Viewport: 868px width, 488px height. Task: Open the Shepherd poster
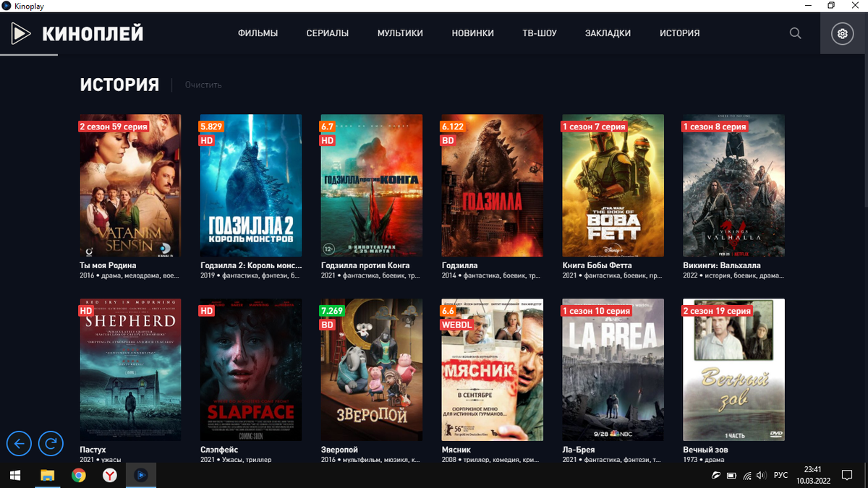pyautogui.click(x=130, y=369)
